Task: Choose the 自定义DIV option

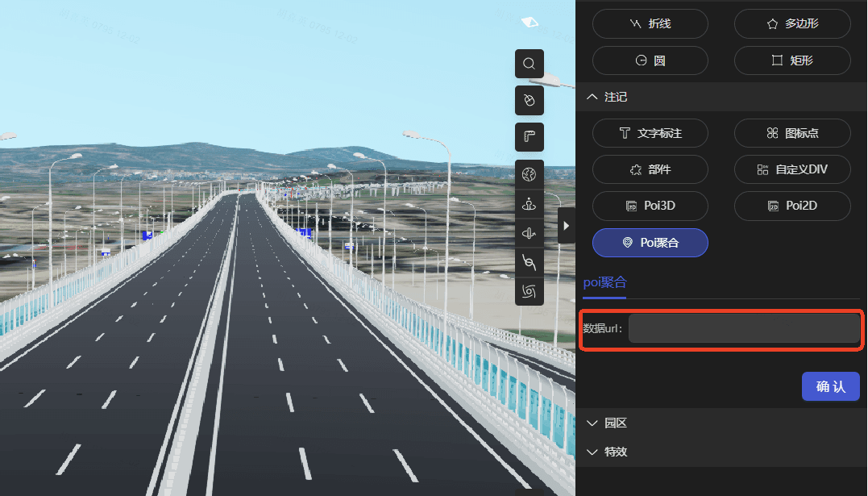Action: click(791, 169)
